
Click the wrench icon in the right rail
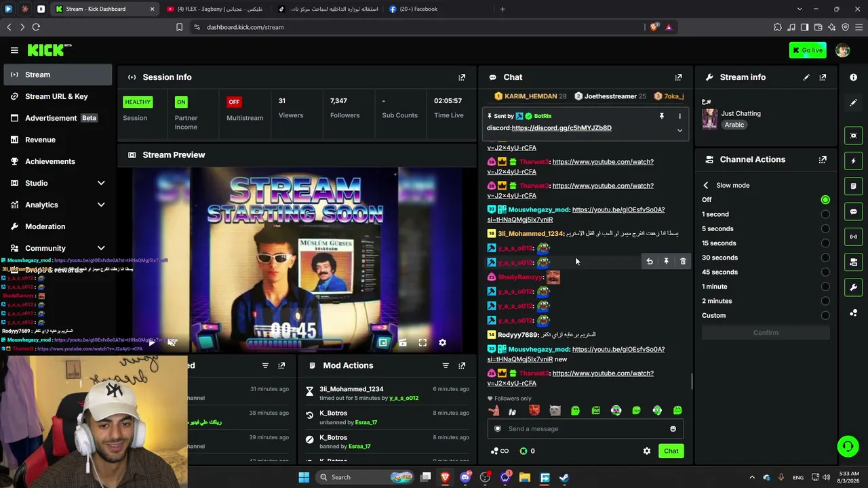(x=853, y=287)
